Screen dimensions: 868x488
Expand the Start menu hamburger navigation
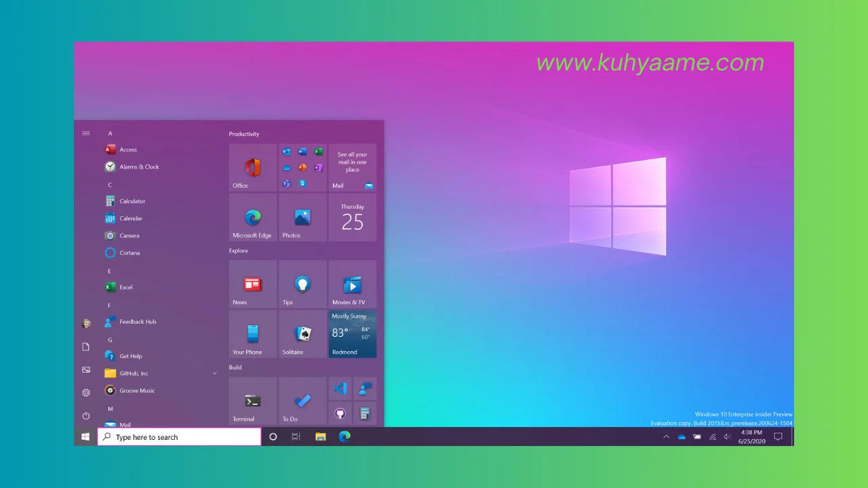86,134
